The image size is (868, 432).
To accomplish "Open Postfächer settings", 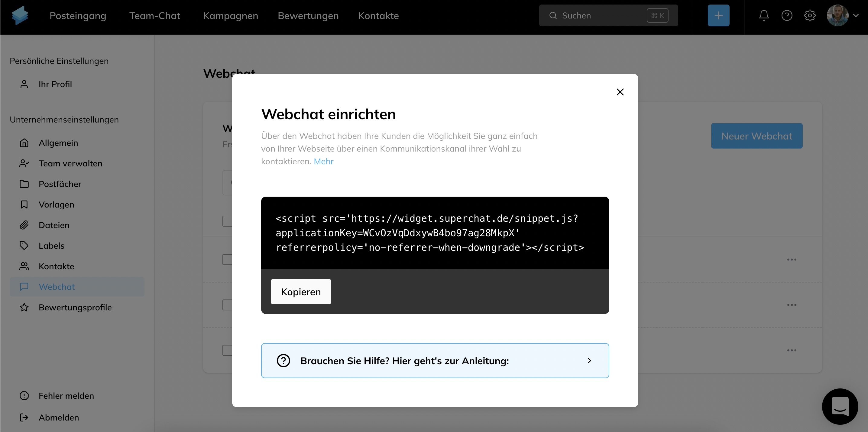I will coord(60,184).
